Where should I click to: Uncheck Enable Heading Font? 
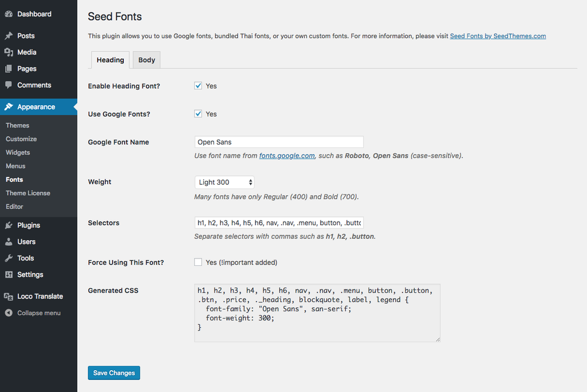(198, 85)
